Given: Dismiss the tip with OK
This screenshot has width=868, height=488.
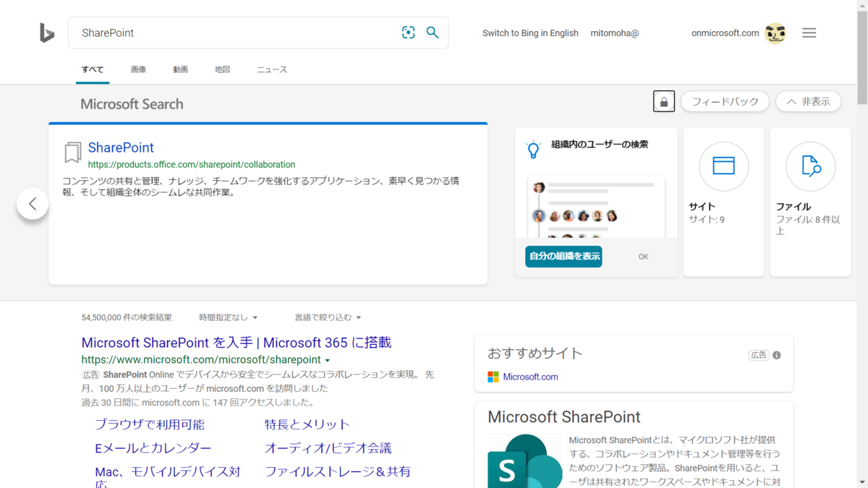Looking at the screenshot, I should pos(643,257).
